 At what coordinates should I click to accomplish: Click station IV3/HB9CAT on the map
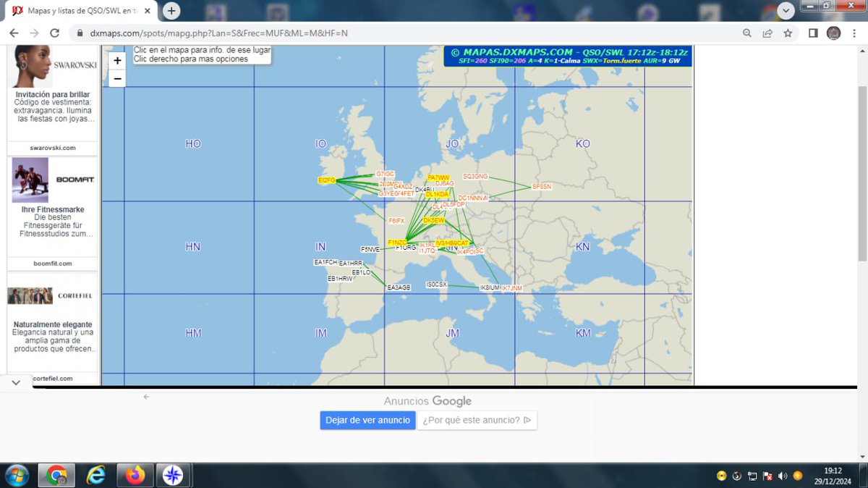(x=452, y=243)
